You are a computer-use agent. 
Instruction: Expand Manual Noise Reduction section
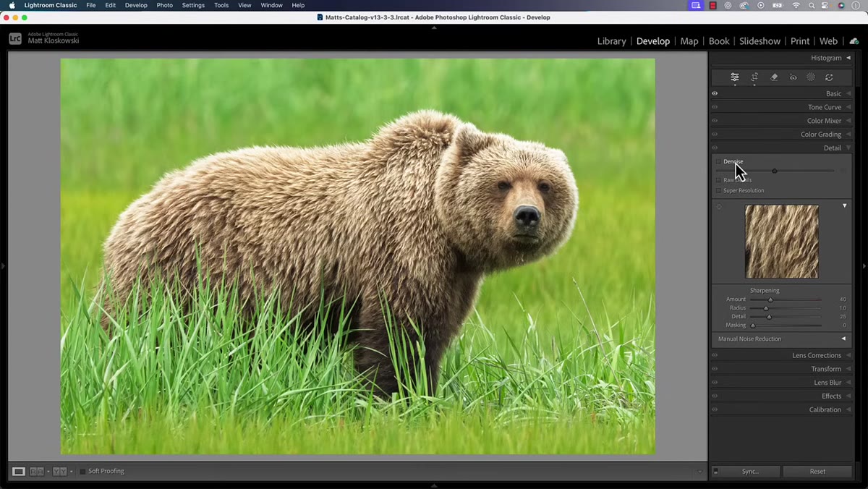click(843, 339)
